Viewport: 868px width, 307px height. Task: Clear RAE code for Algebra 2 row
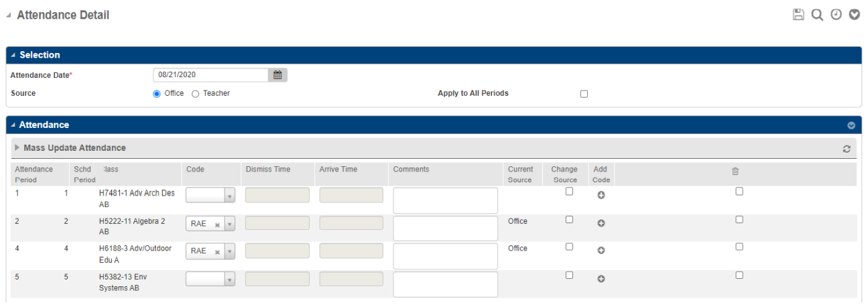(217, 225)
